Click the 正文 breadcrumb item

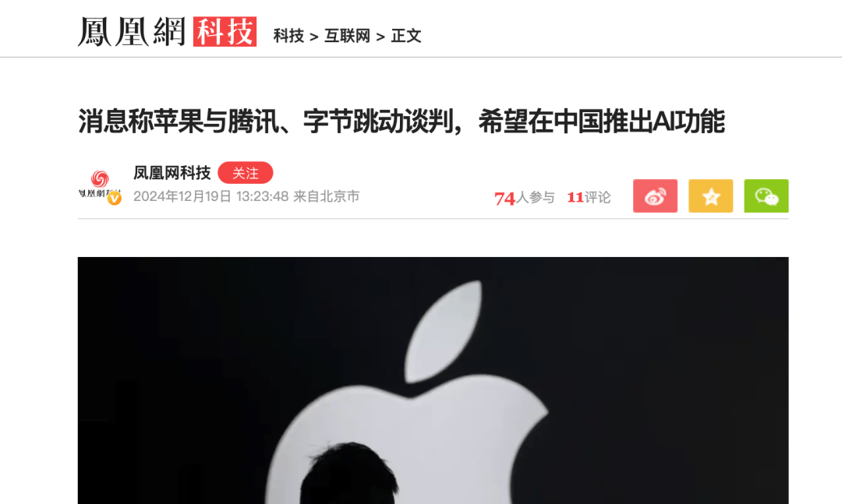point(406,36)
